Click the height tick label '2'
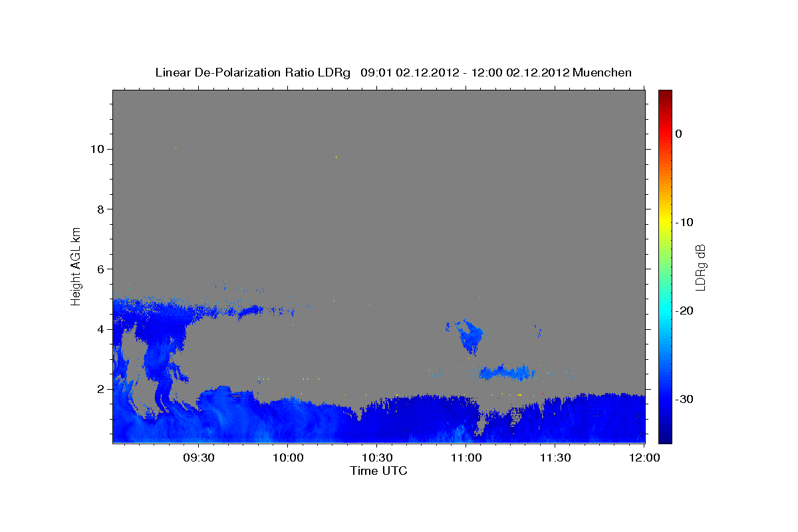The height and width of the screenshot is (532, 798). click(101, 389)
